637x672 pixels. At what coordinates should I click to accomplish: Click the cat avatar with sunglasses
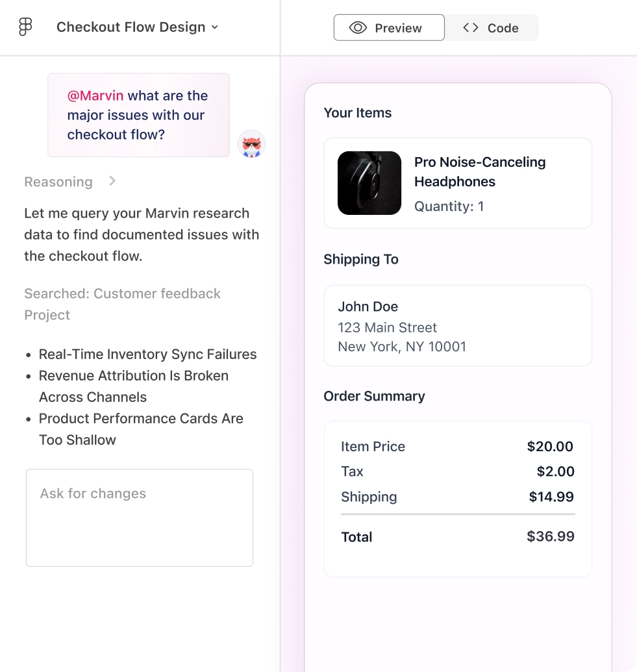pos(252,144)
